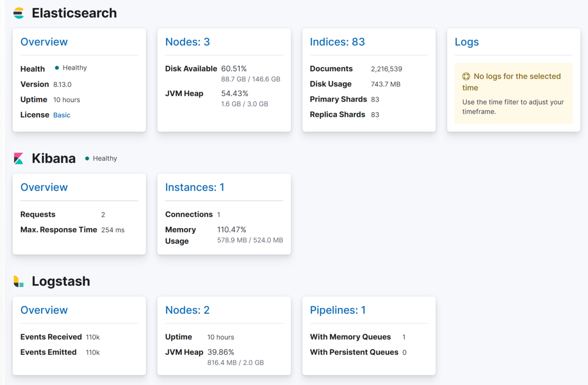Screen dimensions: 588x385
Task: Open the Kibana Instances: 1 link
Action: point(195,187)
